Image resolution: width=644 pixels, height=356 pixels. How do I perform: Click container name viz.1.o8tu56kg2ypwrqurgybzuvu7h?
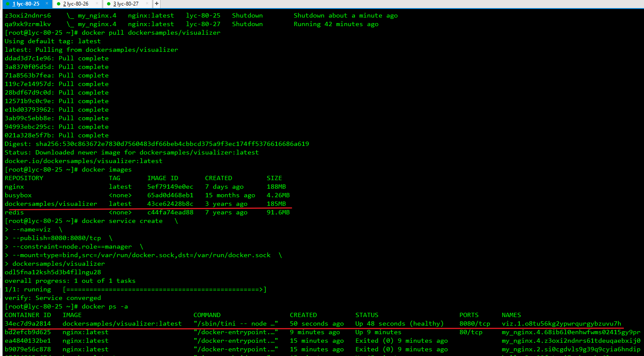pos(561,323)
